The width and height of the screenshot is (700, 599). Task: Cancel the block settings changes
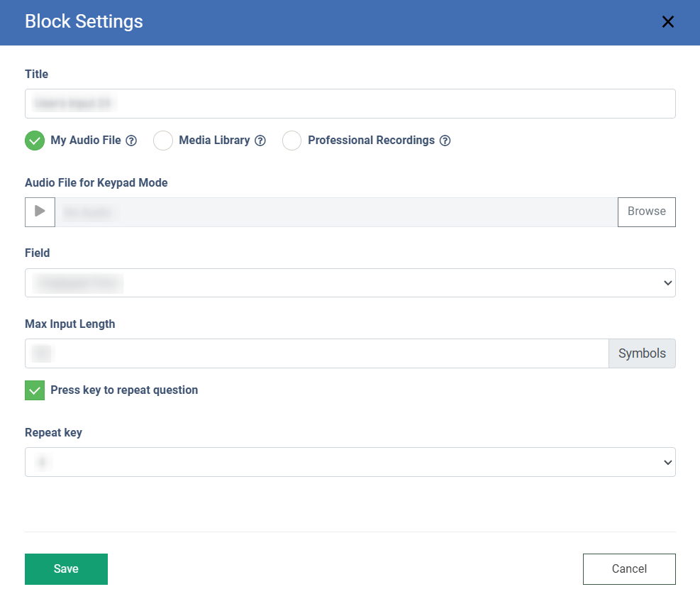629,568
